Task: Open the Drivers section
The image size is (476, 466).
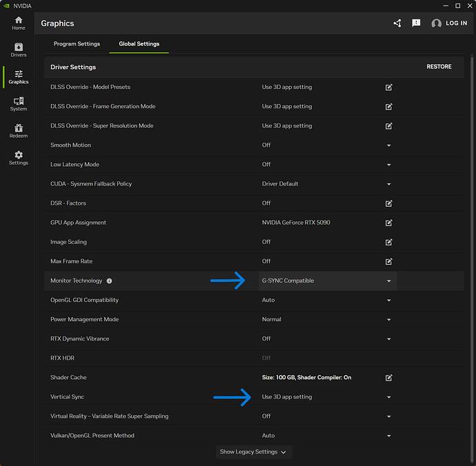Action: click(19, 50)
